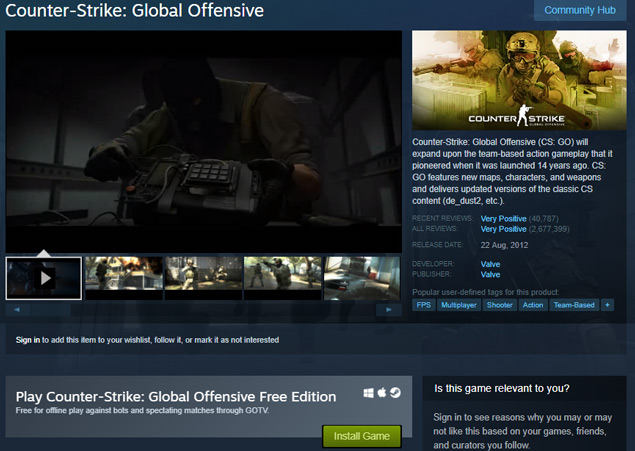Play the trailer video thumbnail
The image size is (635, 451).
coord(44,278)
